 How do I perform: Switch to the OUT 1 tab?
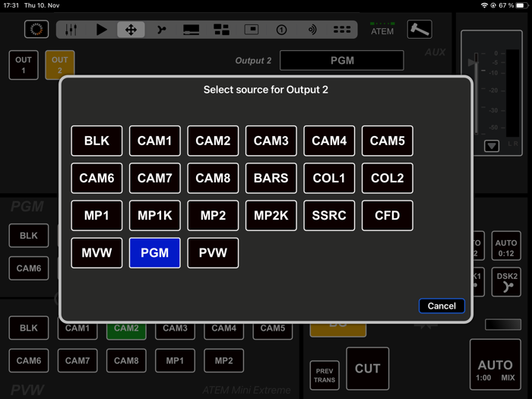tap(24, 65)
